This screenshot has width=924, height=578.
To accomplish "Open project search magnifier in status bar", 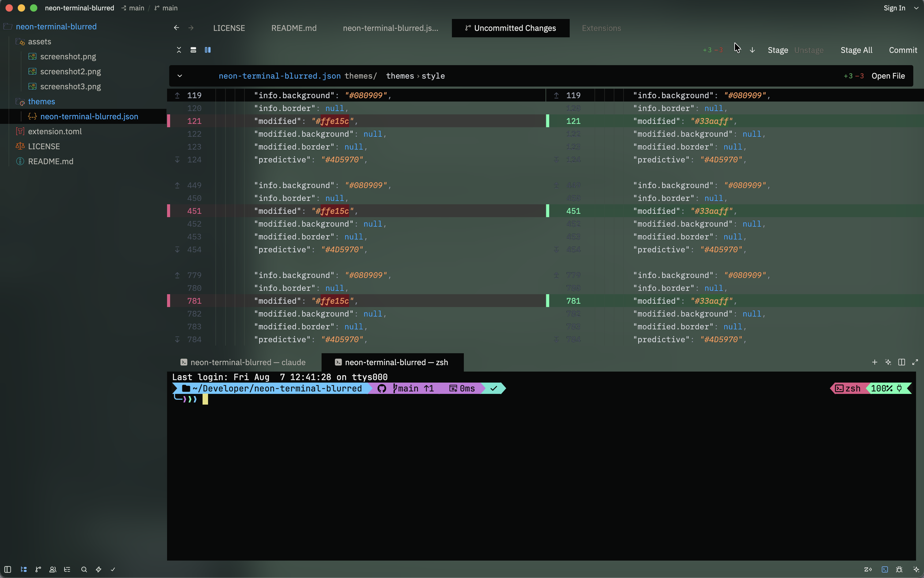I will (x=84, y=569).
